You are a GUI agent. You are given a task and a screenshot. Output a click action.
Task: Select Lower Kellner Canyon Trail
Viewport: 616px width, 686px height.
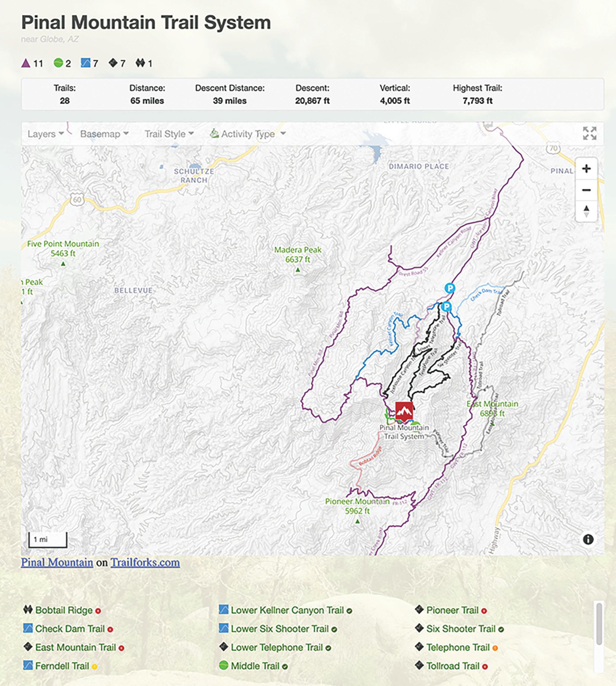287,610
